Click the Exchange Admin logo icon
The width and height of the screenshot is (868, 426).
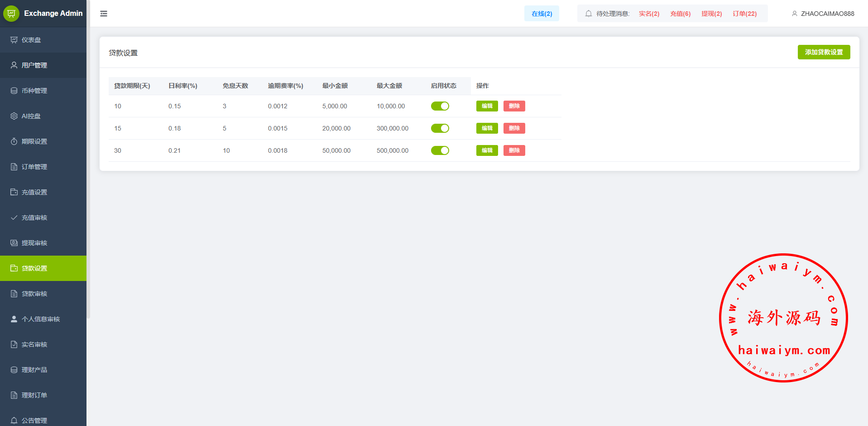pyautogui.click(x=11, y=14)
